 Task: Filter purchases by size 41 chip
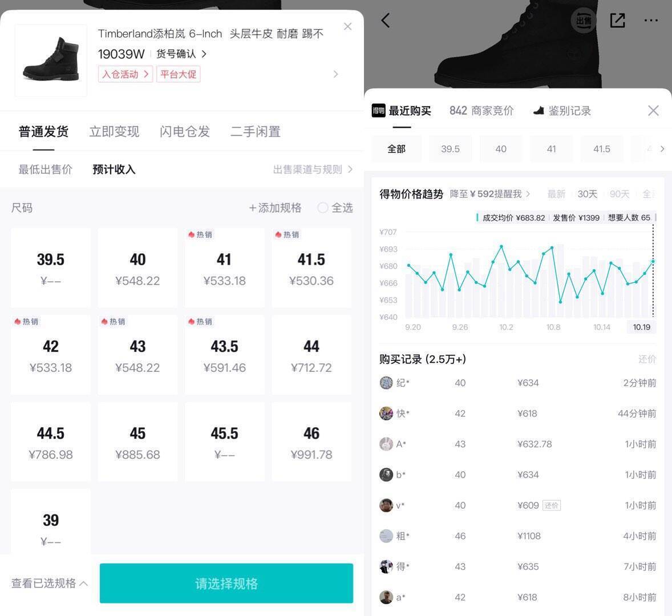tap(552, 149)
